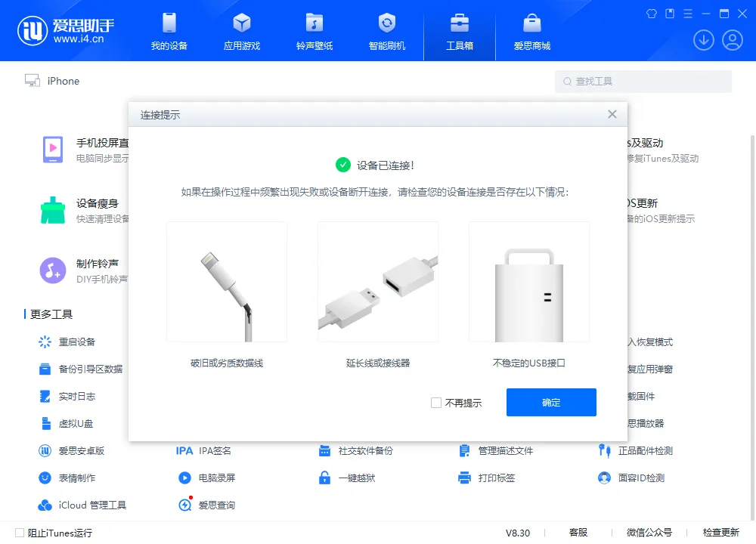
Task: Open the 应用游戏 tab
Action: point(242,31)
